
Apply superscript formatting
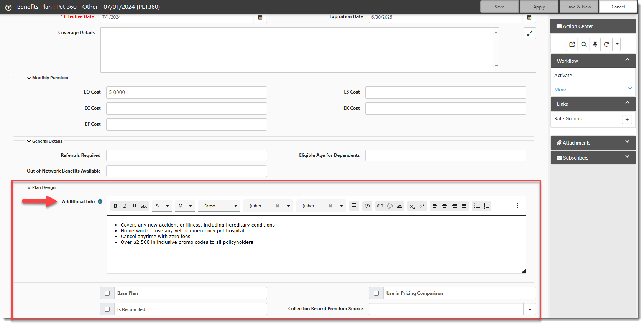point(422,206)
